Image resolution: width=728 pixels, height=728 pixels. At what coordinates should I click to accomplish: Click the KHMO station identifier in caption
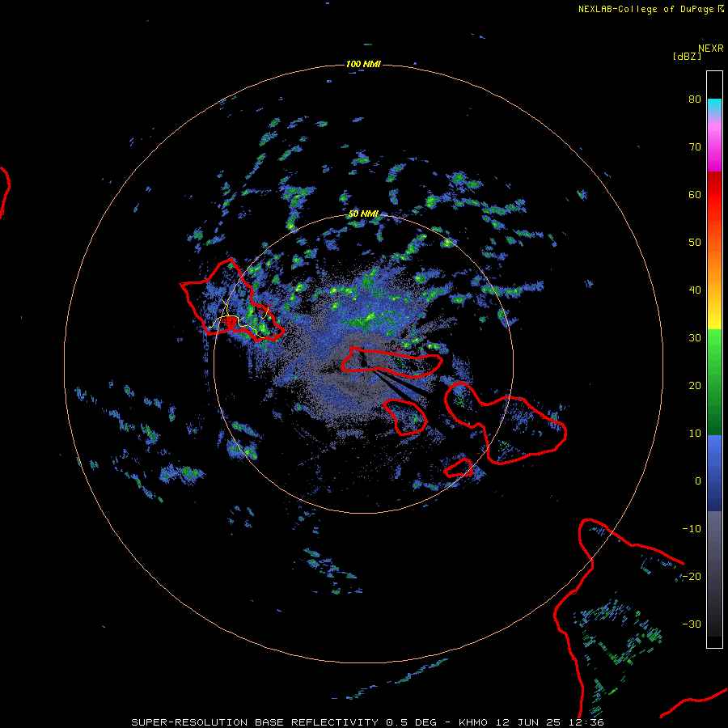pos(473,722)
